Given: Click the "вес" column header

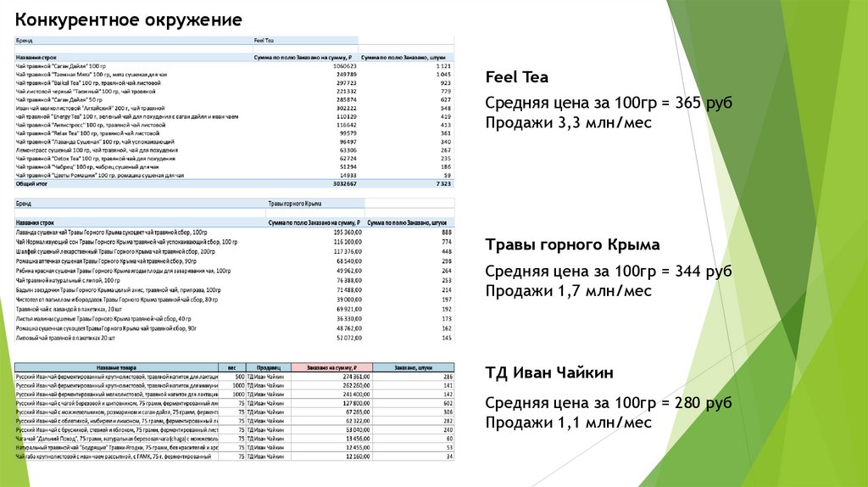Looking at the screenshot, I should tap(231, 367).
